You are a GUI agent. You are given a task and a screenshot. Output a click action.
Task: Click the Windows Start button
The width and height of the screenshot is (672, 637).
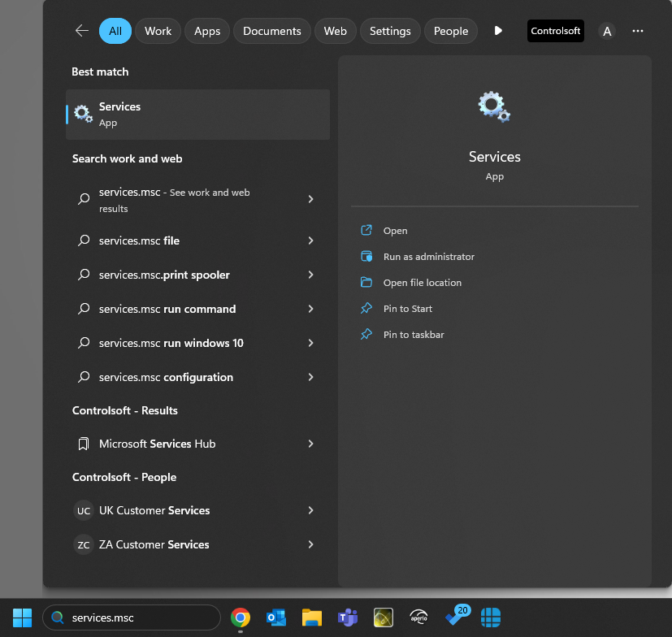(x=22, y=617)
